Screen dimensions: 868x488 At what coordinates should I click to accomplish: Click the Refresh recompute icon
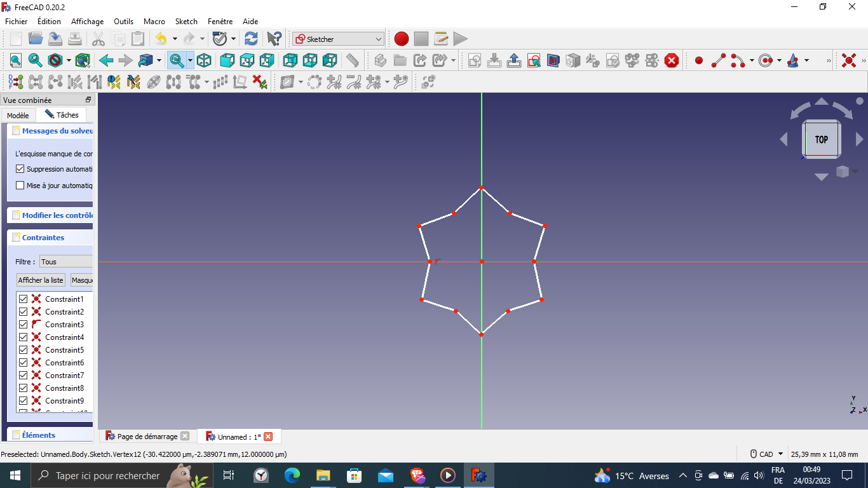(x=251, y=39)
